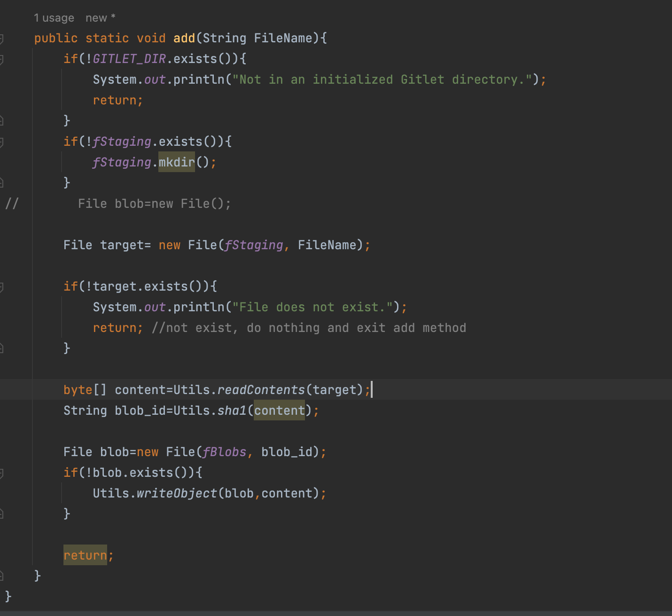Image resolution: width=672 pixels, height=616 pixels.
Task: Fold the if fStaging exists block
Action: coord(1,142)
